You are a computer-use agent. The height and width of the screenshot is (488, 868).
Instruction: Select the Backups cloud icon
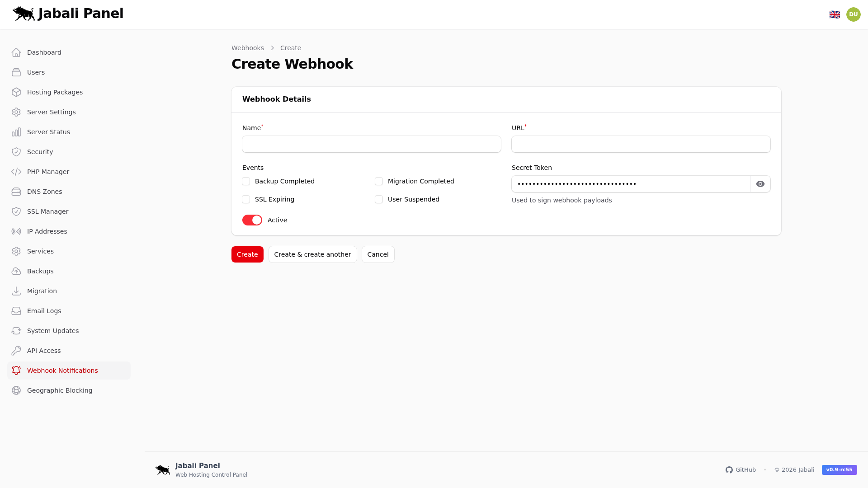point(16,271)
